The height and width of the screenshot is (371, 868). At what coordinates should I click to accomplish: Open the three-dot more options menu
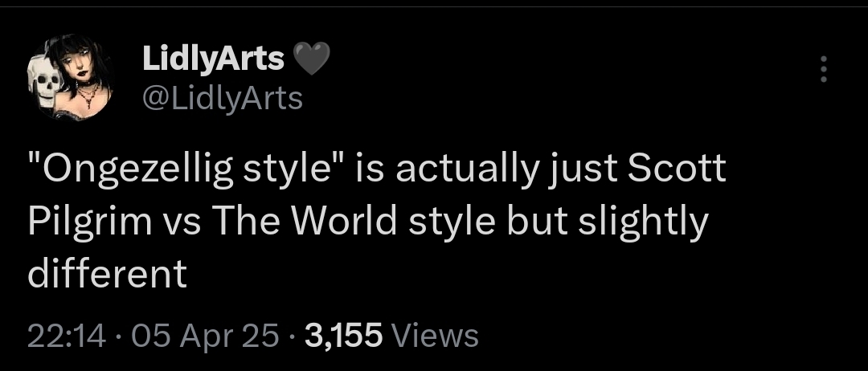[822, 71]
